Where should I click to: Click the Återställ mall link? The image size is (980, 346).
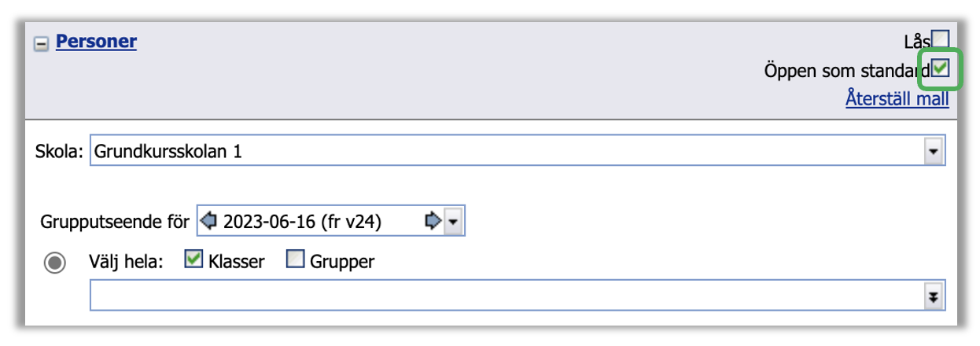coord(897,99)
